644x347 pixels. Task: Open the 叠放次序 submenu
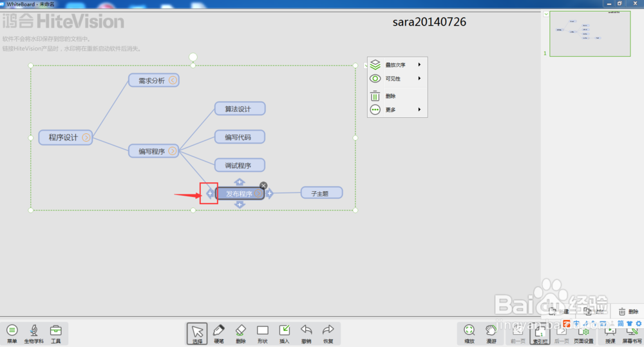tap(397, 65)
